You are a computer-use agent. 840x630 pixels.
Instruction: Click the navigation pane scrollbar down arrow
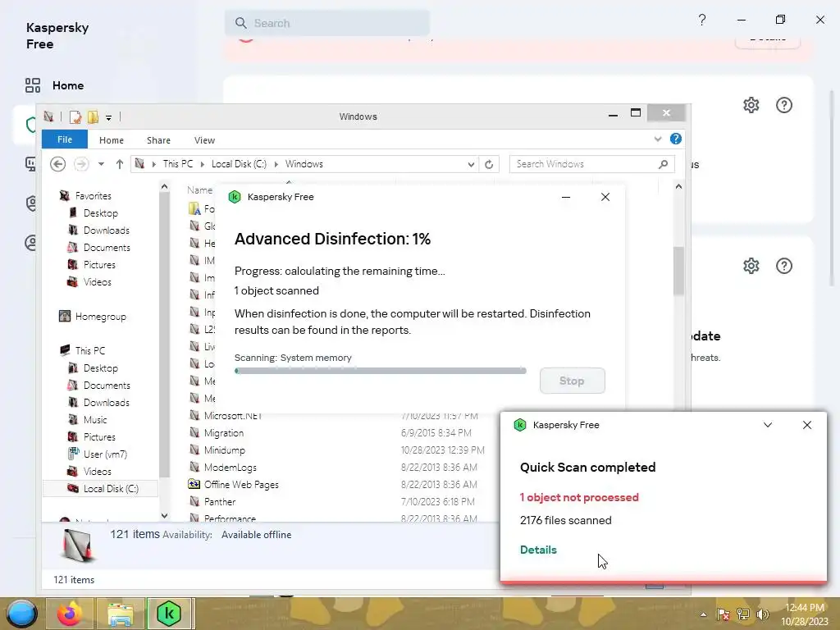[164, 516]
